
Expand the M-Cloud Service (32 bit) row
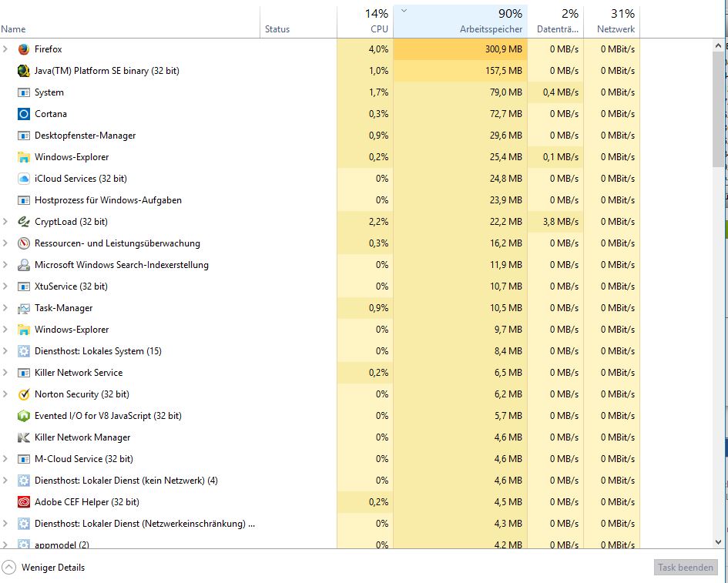pos(5,458)
